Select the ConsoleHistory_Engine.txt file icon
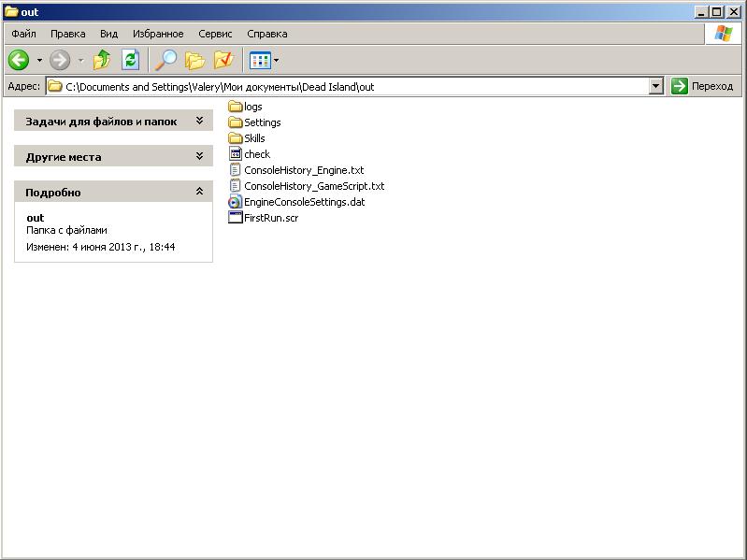The width and height of the screenshot is (747, 560). 236,169
